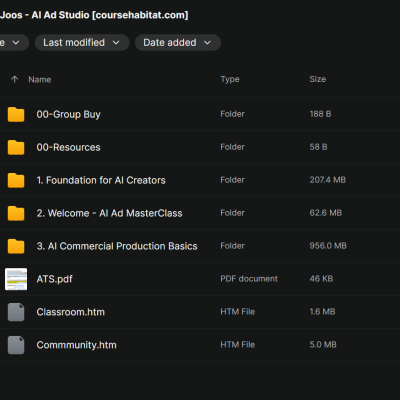Screen dimensions: 400x400
Task: Select the ATS.pdf file name
Action: pos(55,279)
